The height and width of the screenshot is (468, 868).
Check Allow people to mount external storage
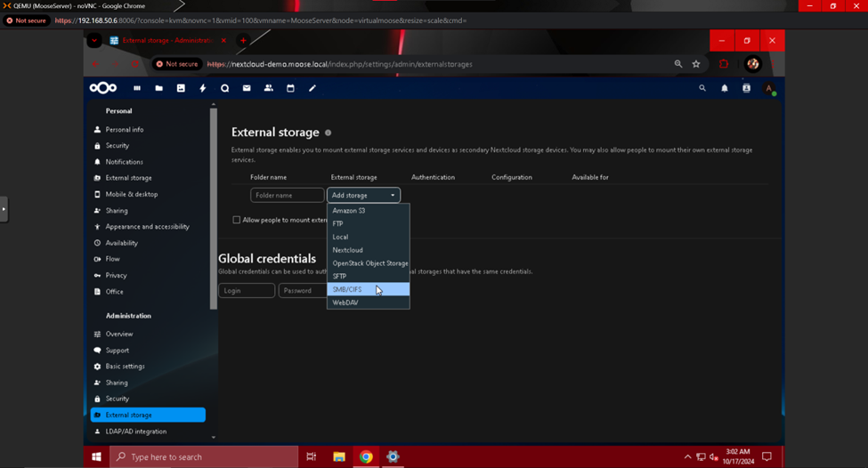coord(237,220)
